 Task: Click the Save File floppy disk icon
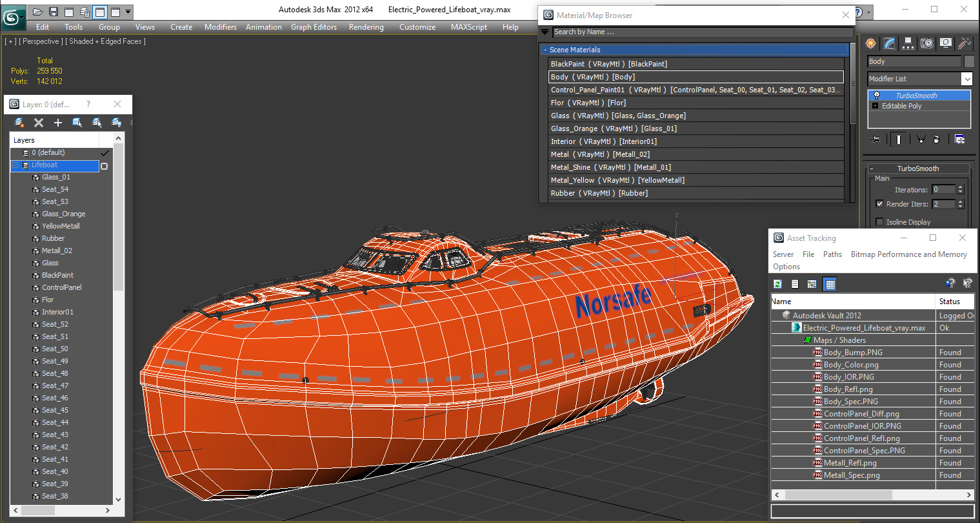(x=54, y=12)
